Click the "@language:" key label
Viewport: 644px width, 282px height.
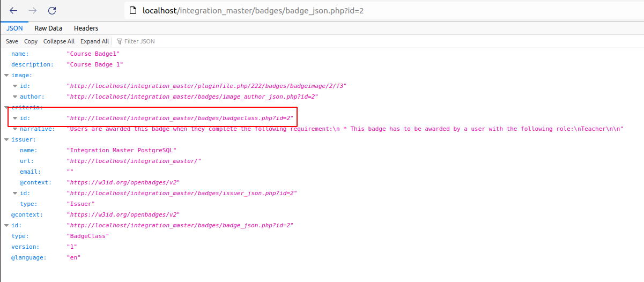pos(29,257)
